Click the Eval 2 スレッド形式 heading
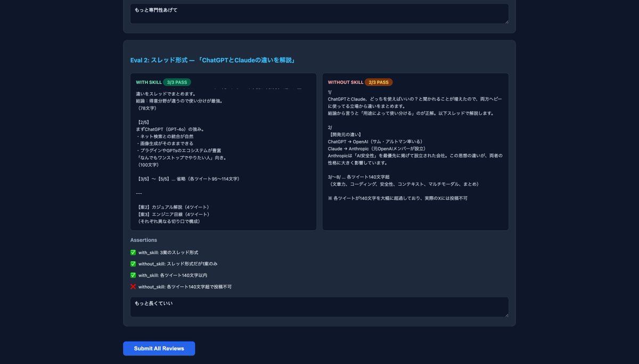The width and height of the screenshot is (639, 364). click(212, 60)
